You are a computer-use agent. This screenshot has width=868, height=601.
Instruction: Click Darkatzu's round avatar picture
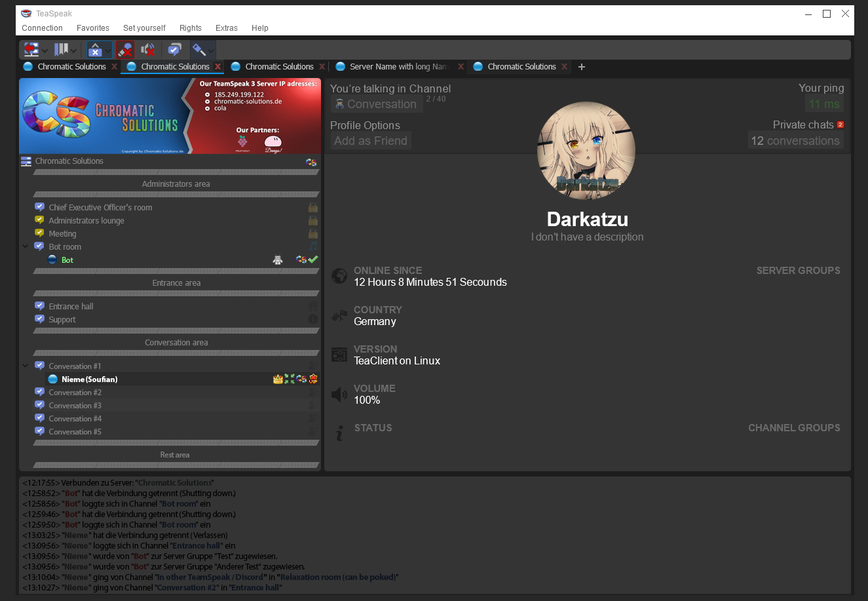click(586, 151)
